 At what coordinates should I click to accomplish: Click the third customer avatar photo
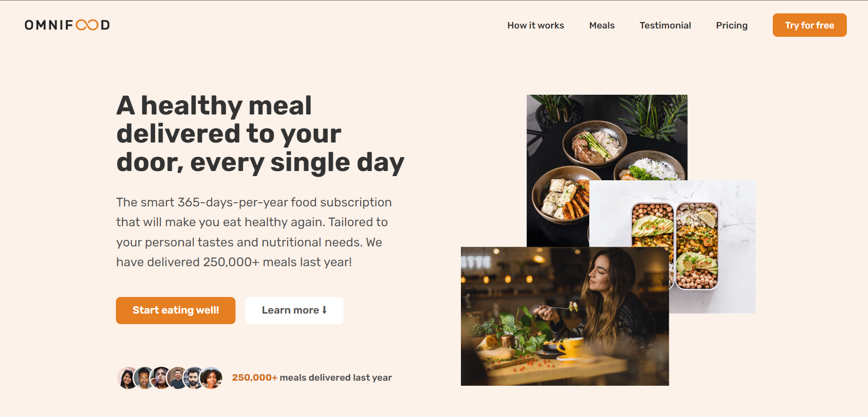[161, 378]
